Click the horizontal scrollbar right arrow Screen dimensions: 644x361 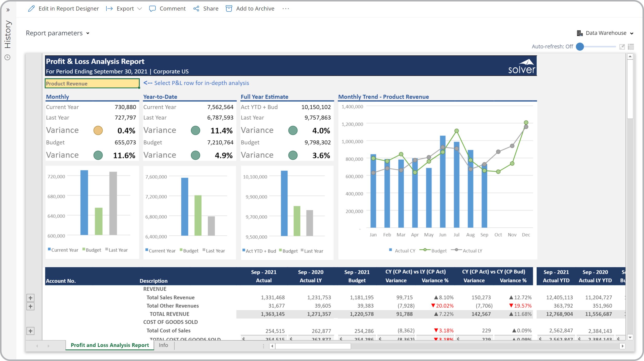[x=623, y=346]
